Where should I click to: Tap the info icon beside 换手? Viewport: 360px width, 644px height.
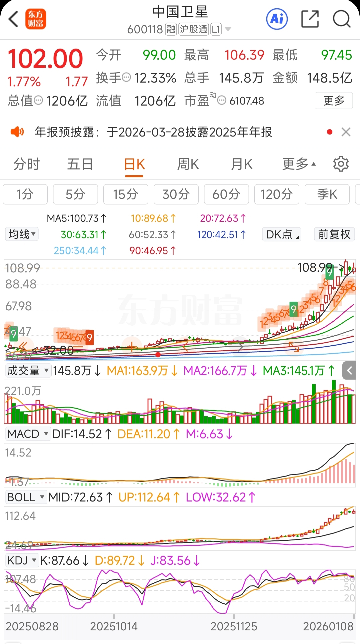[126, 78]
